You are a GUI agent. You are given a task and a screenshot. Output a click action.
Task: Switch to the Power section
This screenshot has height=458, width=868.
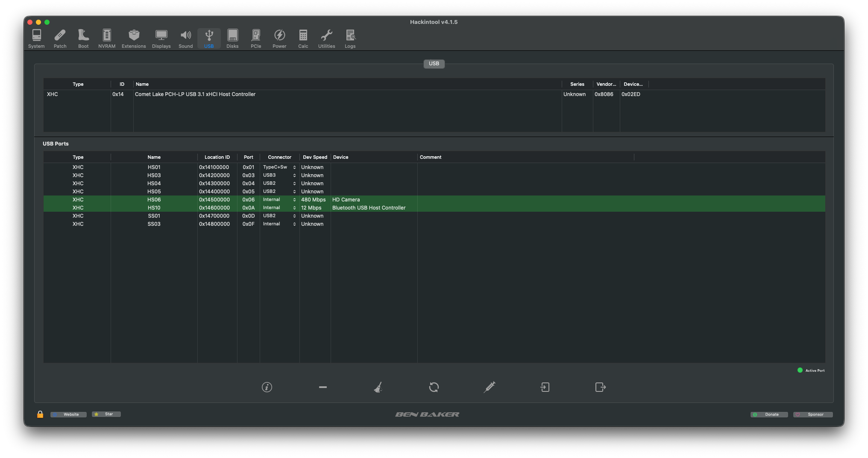click(x=279, y=38)
